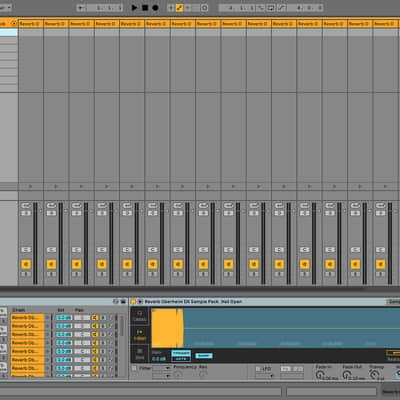Toggle the first chain's orange speaker activator
Screen dimensions: 400x400
(95, 318)
